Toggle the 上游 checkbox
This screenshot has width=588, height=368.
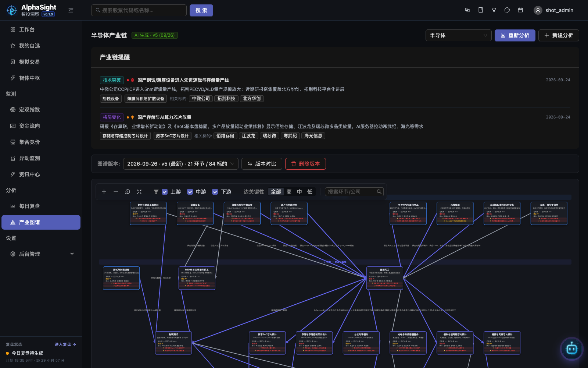point(165,192)
